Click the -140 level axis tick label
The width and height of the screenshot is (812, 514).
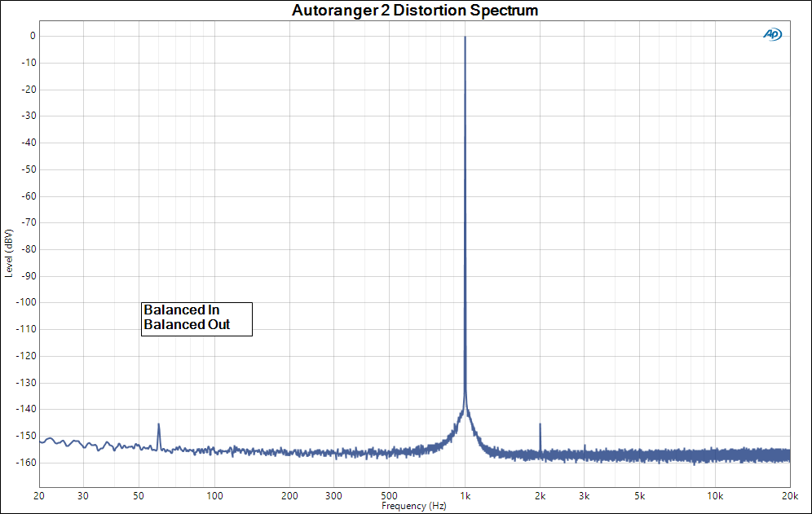(26, 409)
